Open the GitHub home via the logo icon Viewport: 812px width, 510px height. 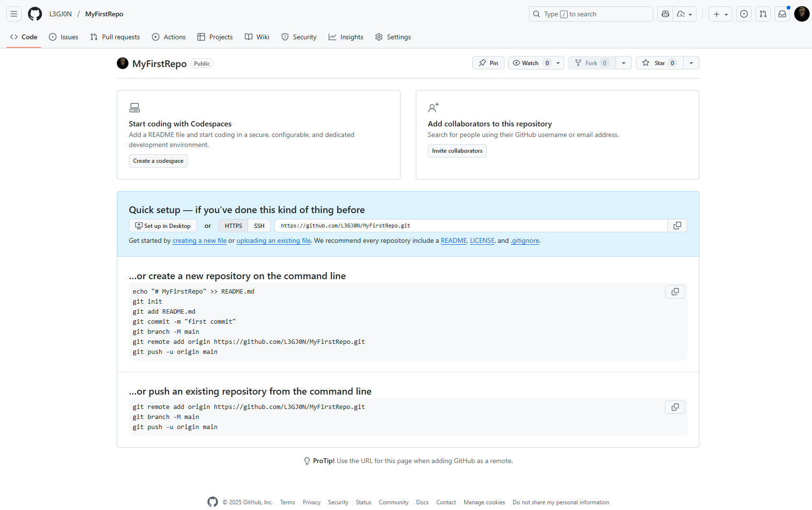[34, 13]
